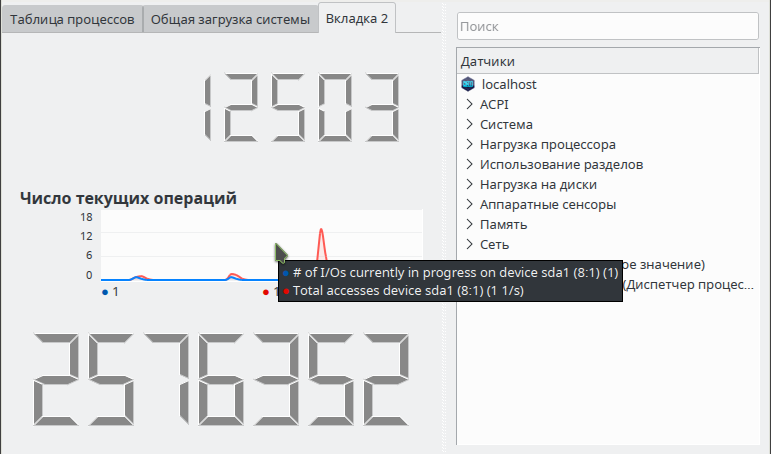Image resolution: width=771 pixels, height=454 pixels.
Task: Expand the Нагрузка на диски group
Action: pos(470,184)
